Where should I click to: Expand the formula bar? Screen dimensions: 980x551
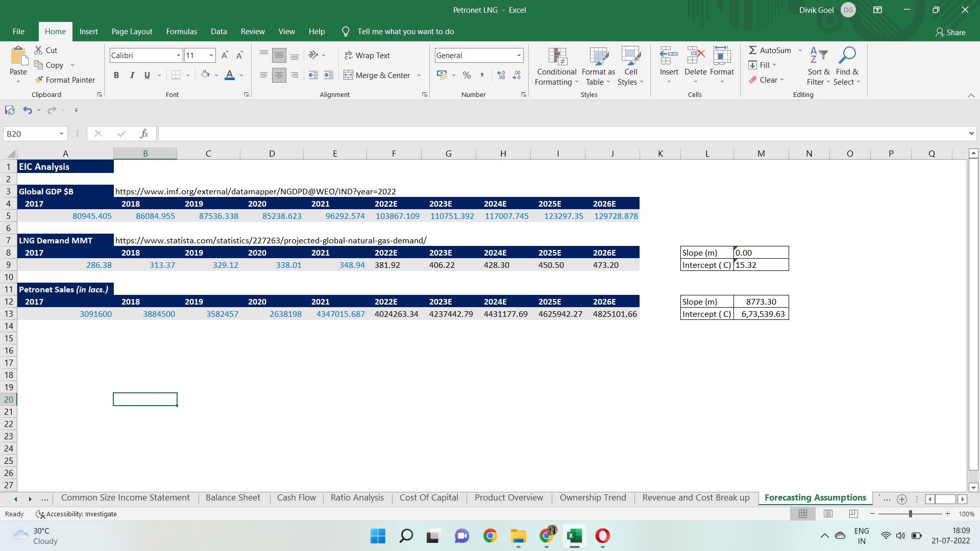click(971, 134)
